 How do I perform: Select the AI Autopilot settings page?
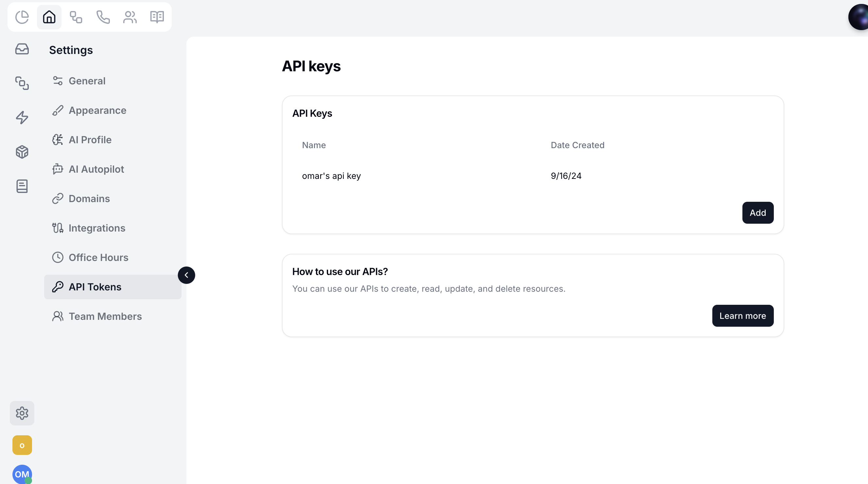96,169
